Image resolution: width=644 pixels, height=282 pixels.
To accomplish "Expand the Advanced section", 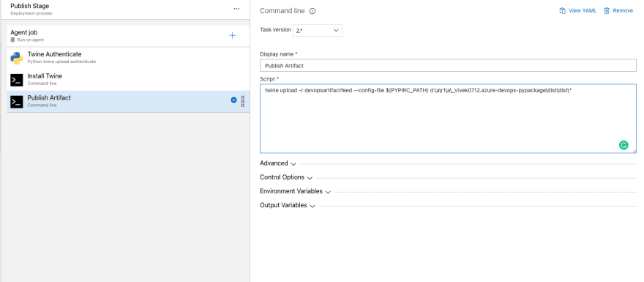I will click(x=278, y=163).
